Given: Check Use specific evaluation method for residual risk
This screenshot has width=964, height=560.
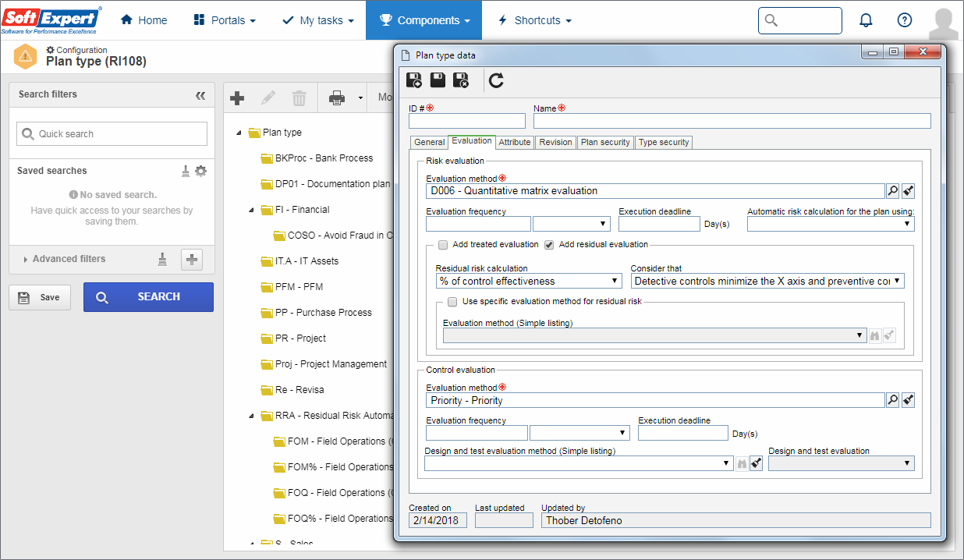Looking at the screenshot, I should pyautogui.click(x=452, y=301).
